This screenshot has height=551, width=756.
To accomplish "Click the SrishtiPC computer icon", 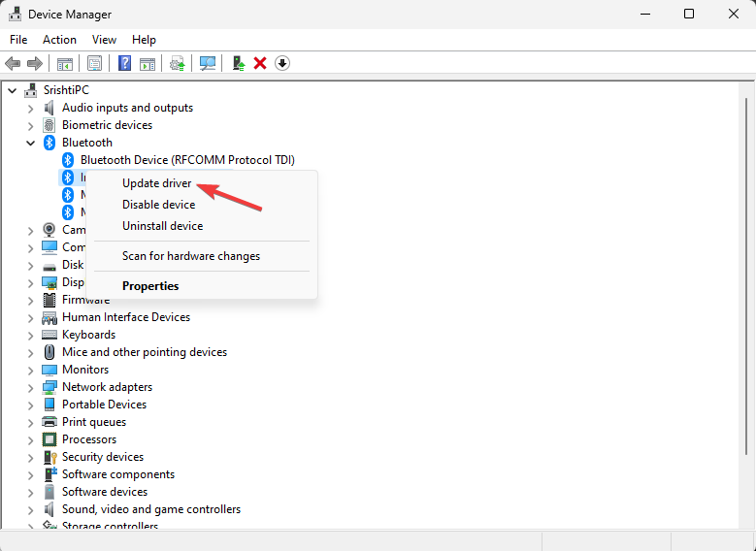I will (x=31, y=90).
